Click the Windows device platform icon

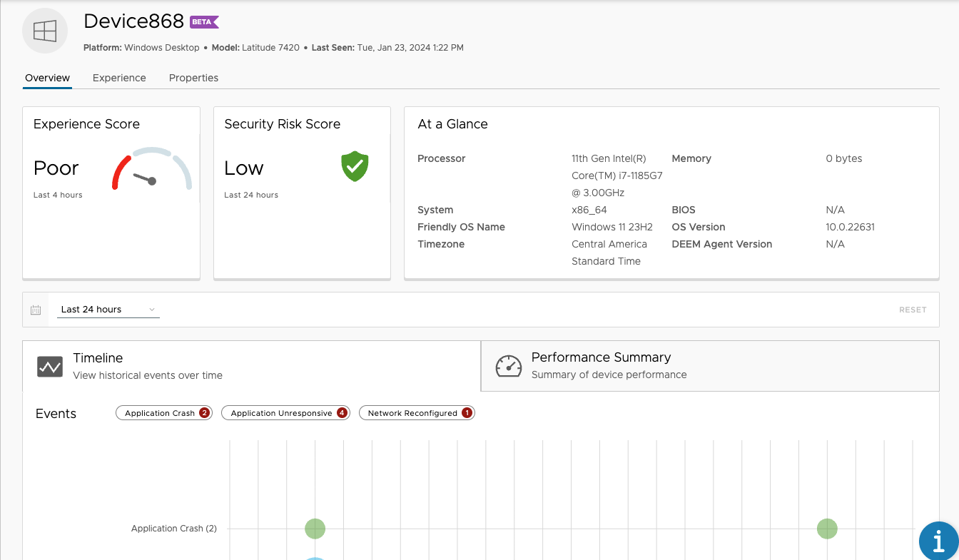coord(45,31)
